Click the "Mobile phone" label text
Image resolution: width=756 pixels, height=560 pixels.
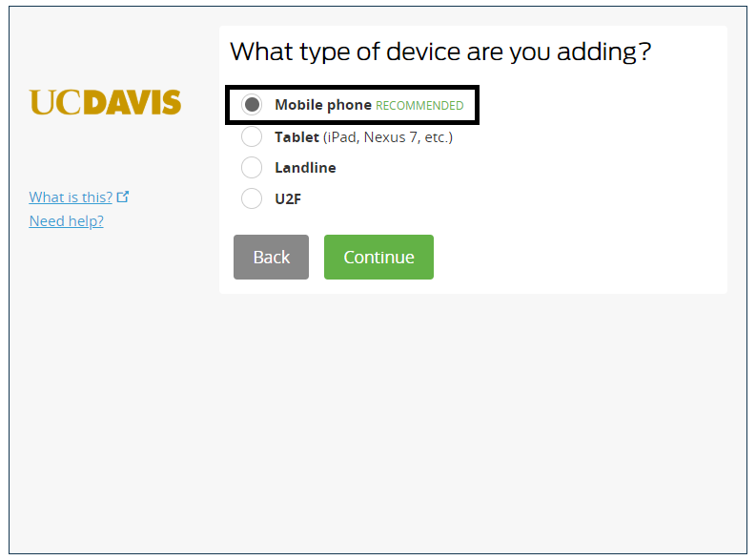[322, 105]
